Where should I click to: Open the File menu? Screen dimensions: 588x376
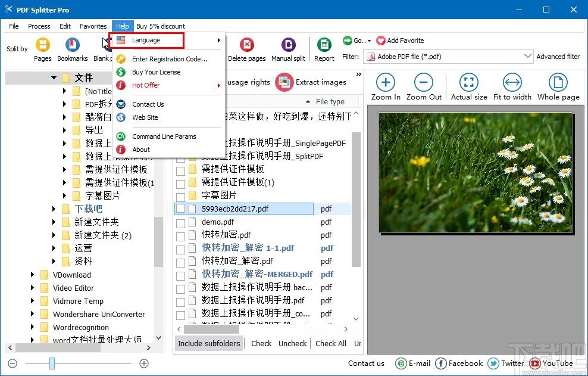(x=14, y=26)
